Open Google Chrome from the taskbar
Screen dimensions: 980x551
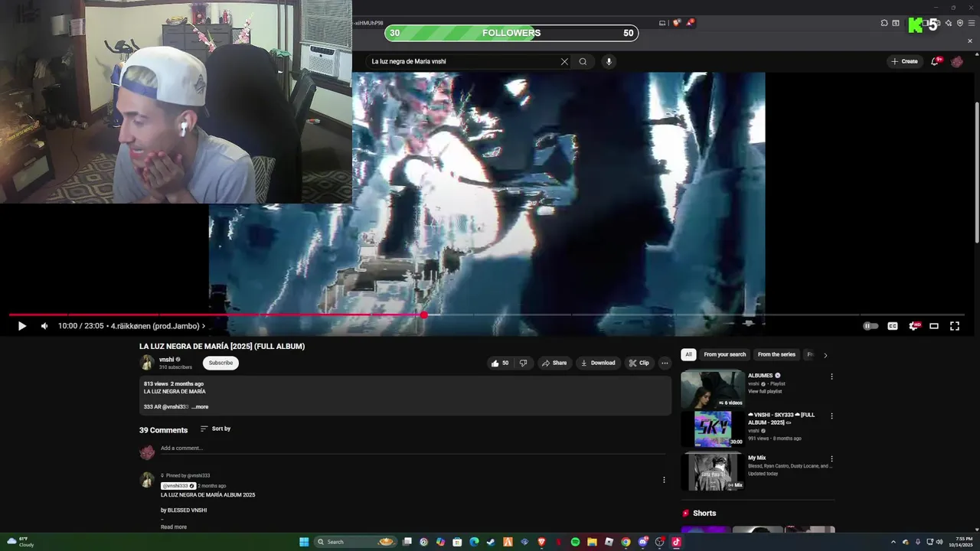(626, 542)
